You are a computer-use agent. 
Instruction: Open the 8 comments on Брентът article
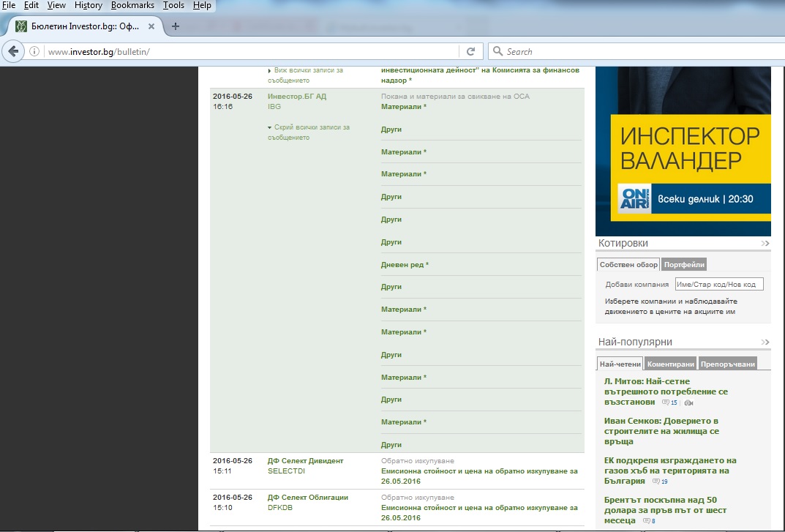(650, 521)
